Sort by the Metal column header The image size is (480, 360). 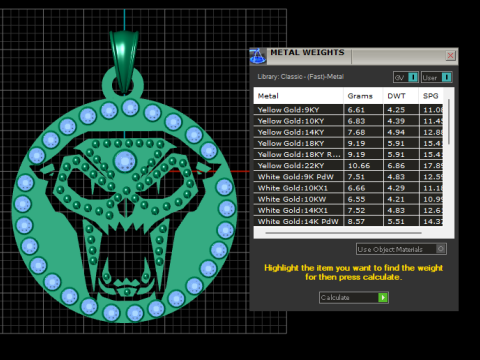pyautogui.click(x=298, y=96)
